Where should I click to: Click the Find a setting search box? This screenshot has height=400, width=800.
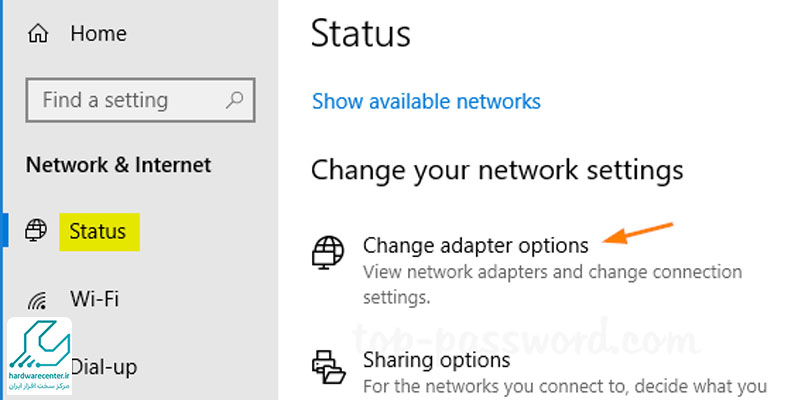pyautogui.click(x=130, y=100)
